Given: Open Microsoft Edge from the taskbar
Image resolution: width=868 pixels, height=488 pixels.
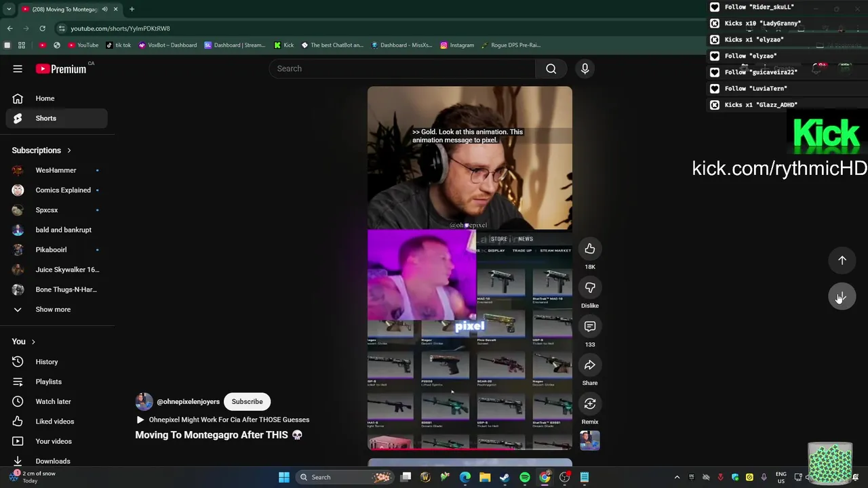Looking at the screenshot, I should pyautogui.click(x=465, y=477).
